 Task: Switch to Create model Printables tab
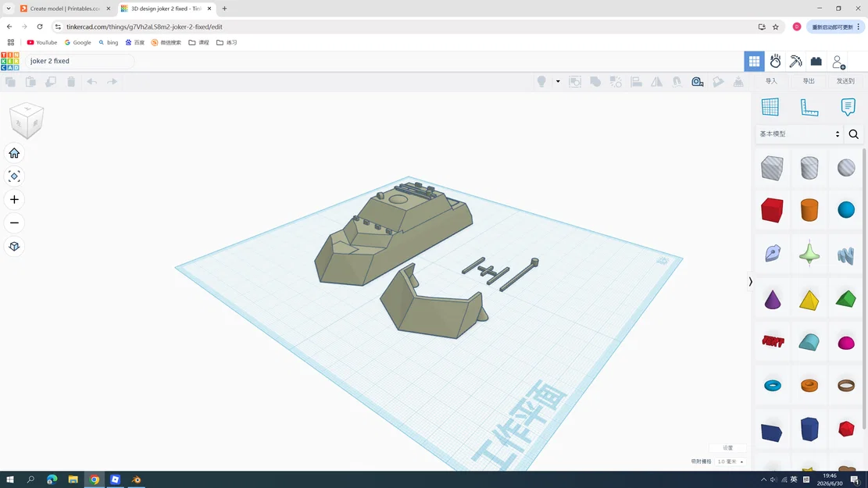tap(66, 9)
